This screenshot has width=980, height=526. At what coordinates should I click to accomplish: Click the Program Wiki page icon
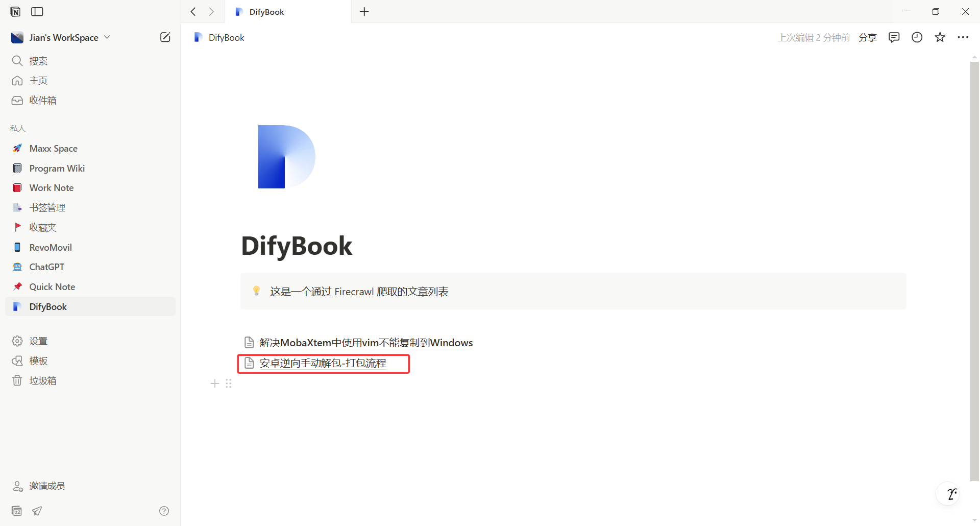[x=17, y=168]
